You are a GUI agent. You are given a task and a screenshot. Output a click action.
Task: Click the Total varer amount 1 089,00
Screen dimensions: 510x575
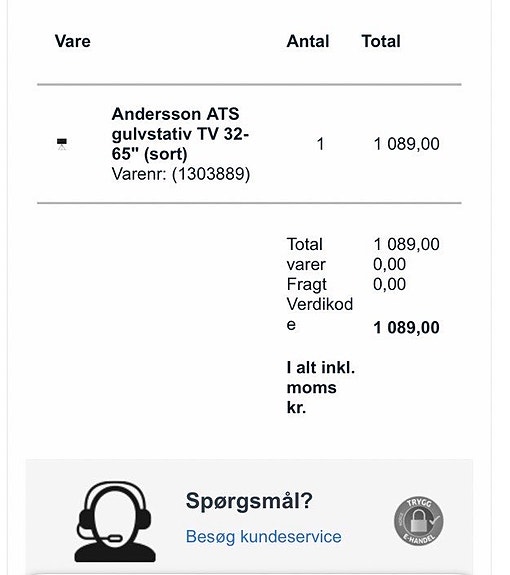406,244
